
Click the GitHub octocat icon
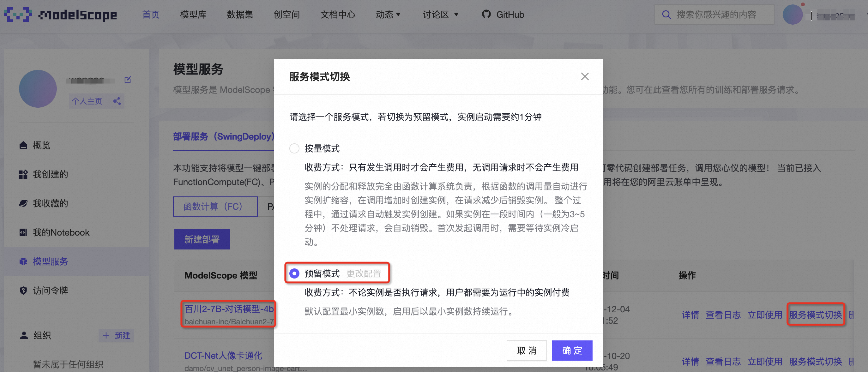[x=486, y=15]
